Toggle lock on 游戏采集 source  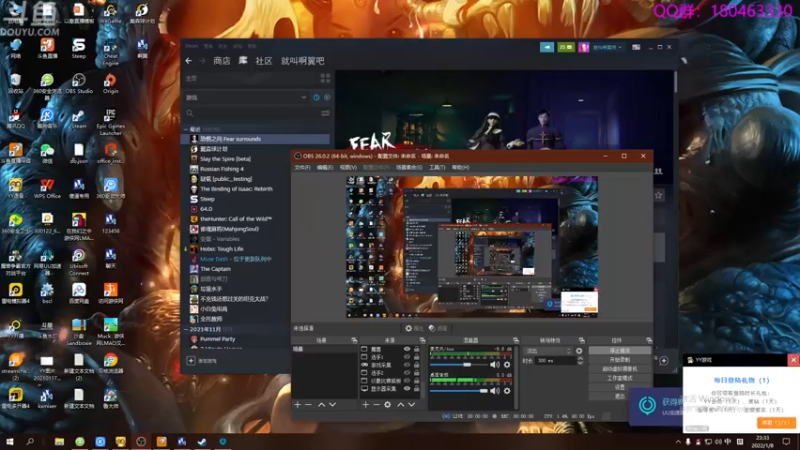[x=416, y=365]
